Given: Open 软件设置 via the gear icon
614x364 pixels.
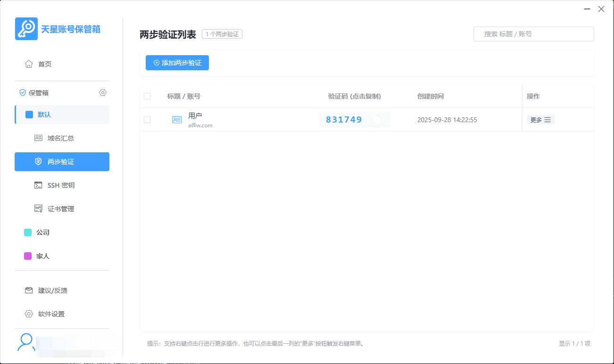Looking at the screenshot, I should pyautogui.click(x=28, y=314).
